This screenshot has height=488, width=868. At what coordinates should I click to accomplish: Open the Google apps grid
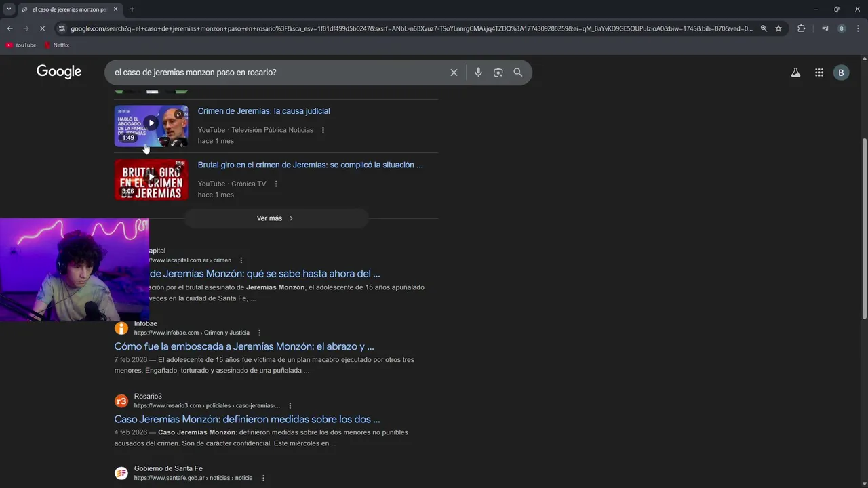tap(819, 73)
